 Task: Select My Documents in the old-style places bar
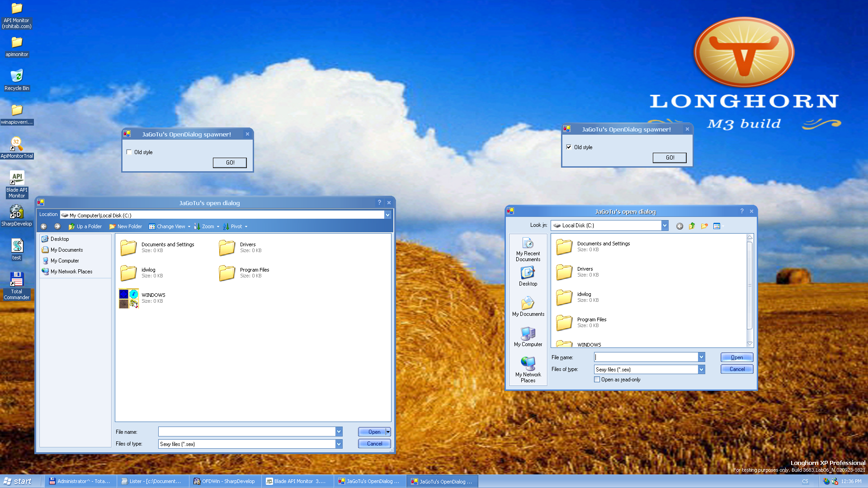coord(528,306)
